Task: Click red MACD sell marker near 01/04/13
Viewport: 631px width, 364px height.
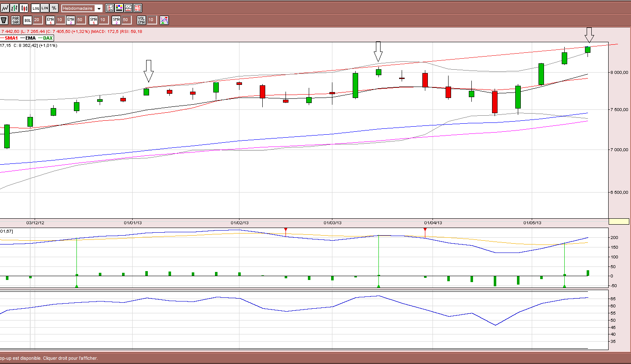Action: 425,229
